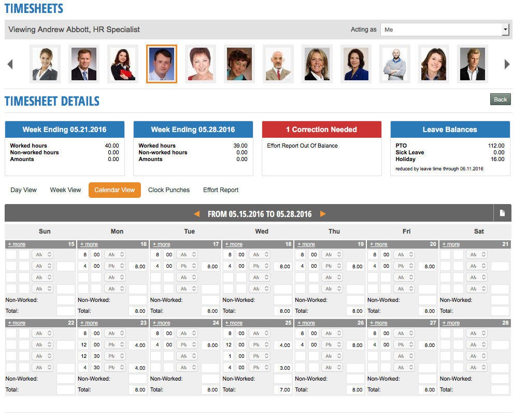Screen dimensions: 527x420
Task: Expand more entries for Sunday the 15th
Action: pyautogui.click(x=17, y=244)
